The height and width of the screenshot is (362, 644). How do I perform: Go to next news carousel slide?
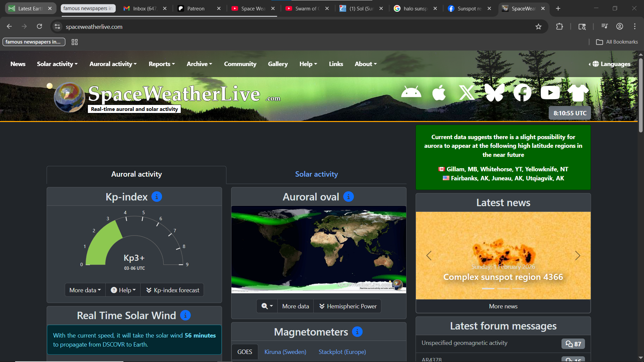[x=577, y=256]
